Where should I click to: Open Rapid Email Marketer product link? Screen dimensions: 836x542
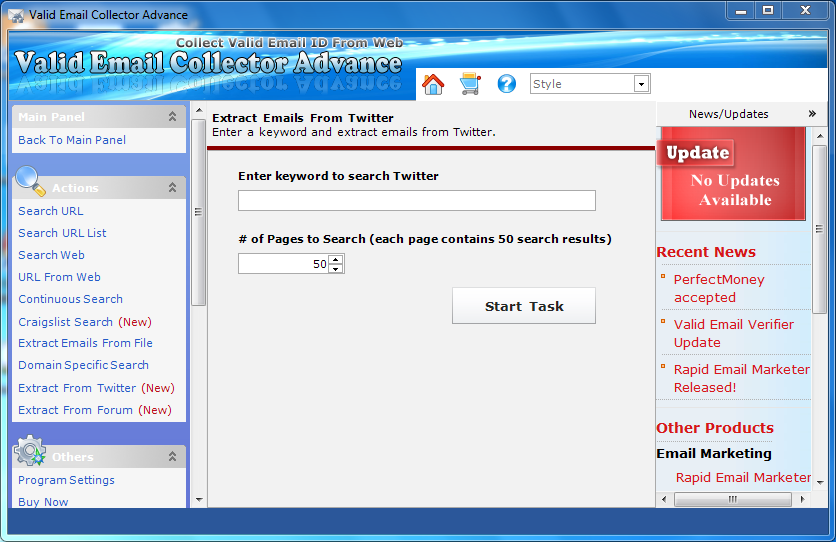[743, 478]
